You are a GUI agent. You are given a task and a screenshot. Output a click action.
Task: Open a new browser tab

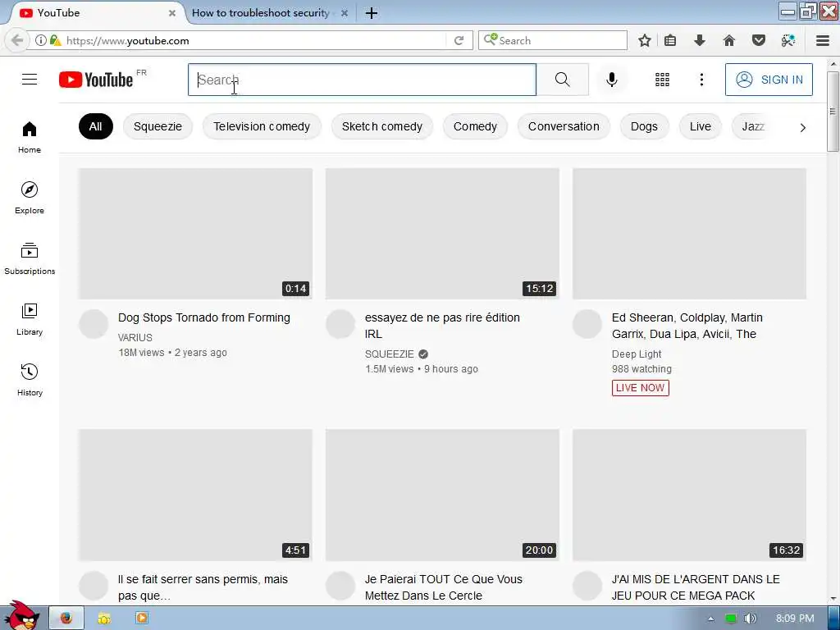[372, 13]
